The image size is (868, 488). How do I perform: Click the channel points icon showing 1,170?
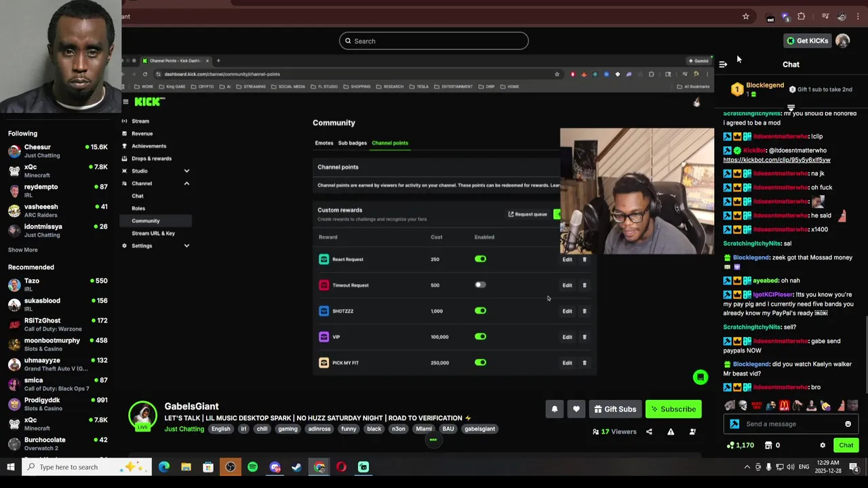coord(740,445)
